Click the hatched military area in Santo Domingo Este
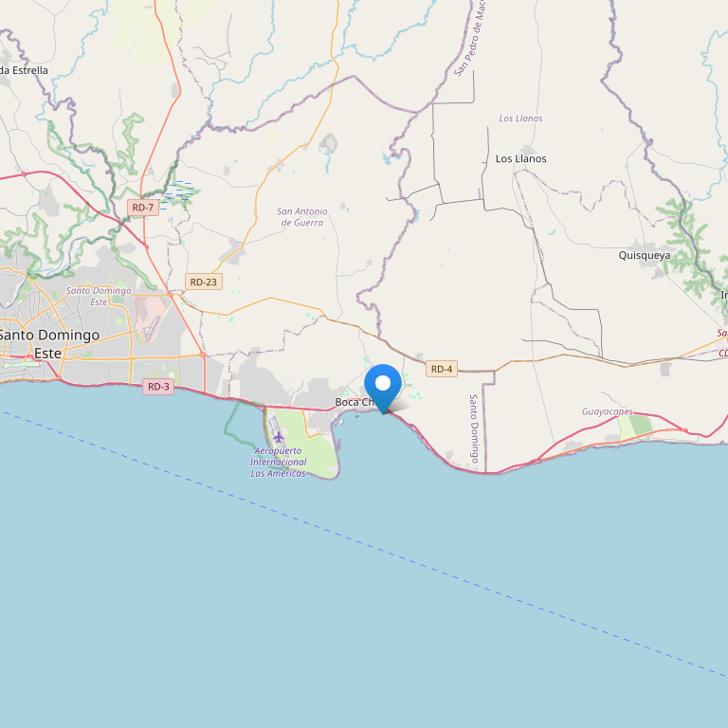 [x=151, y=319]
